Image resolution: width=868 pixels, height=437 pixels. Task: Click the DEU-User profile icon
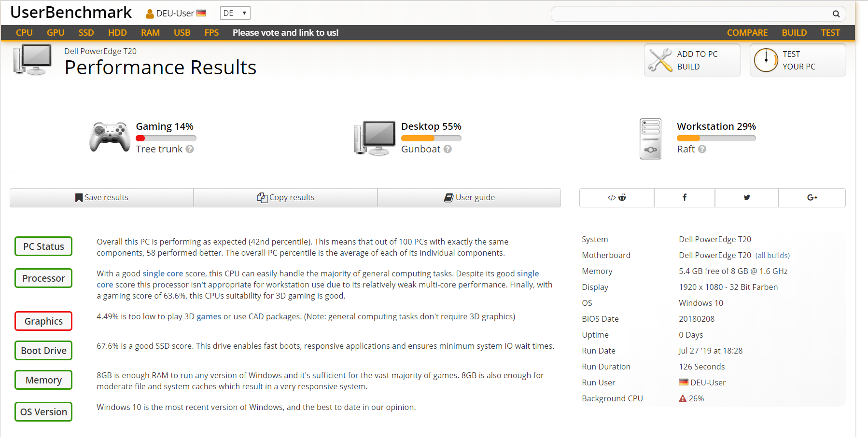[x=150, y=14]
